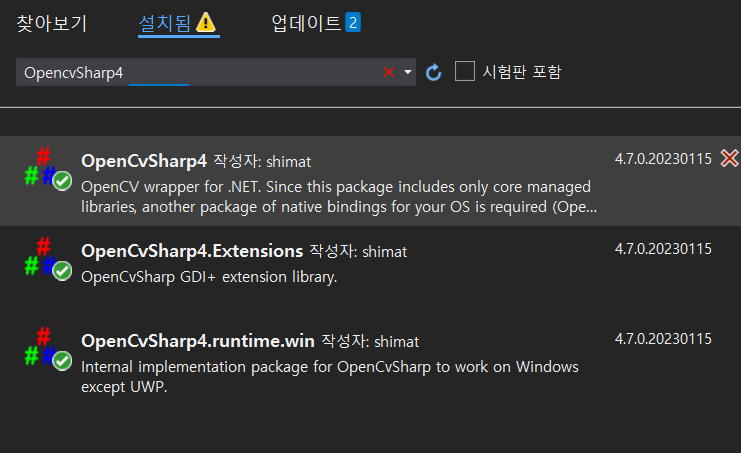The height and width of the screenshot is (453, 741).
Task: Expand the search history dropdown arrow
Action: (408, 72)
